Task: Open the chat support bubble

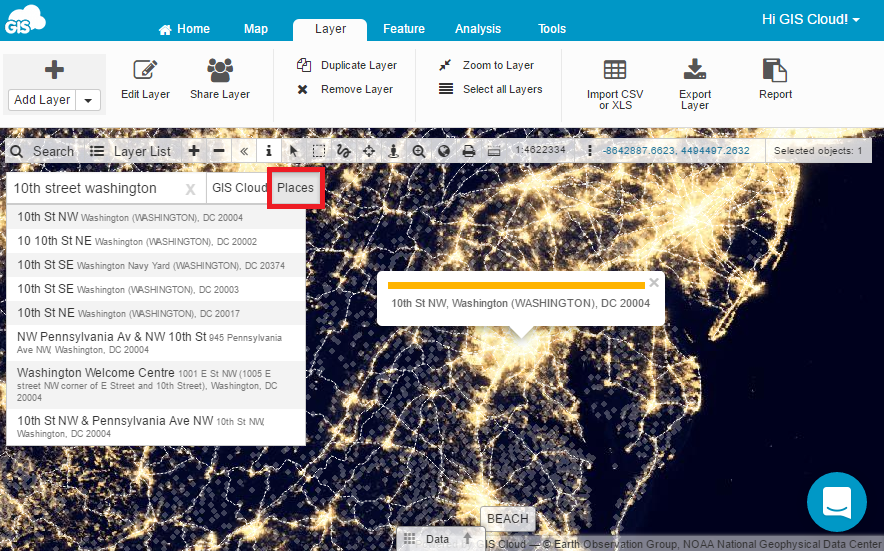Action: click(836, 502)
